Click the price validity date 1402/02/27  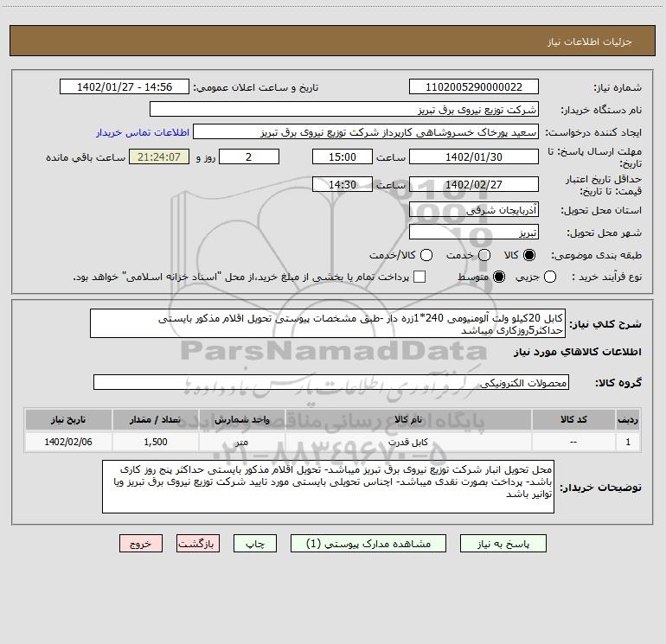pyautogui.click(x=474, y=184)
